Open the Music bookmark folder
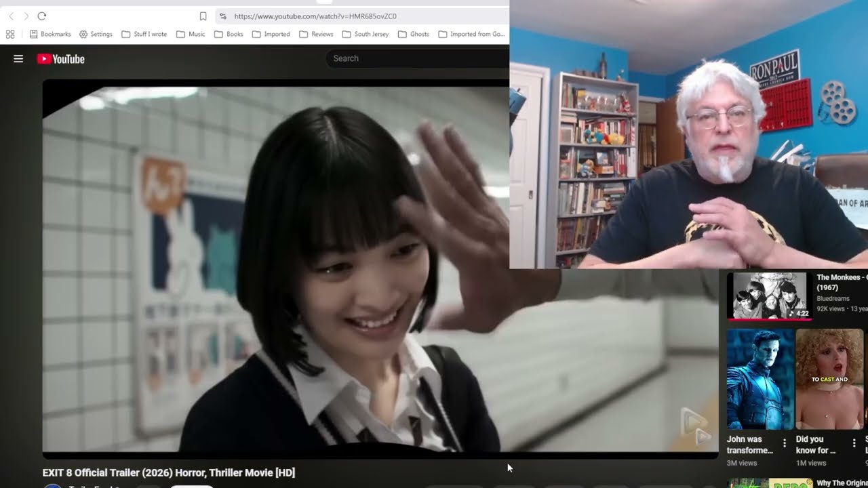 pos(191,34)
